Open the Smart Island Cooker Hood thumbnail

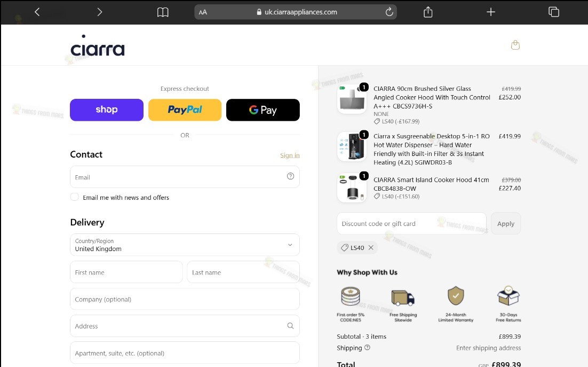pos(352,188)
